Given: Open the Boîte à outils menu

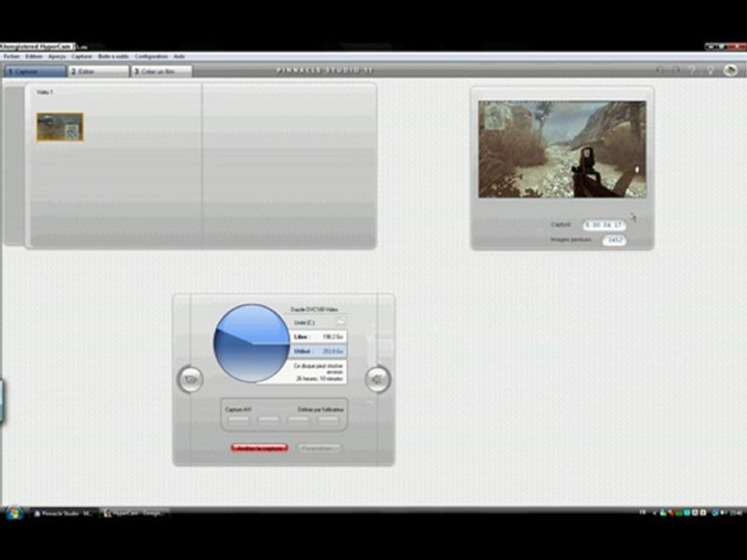Looking at the screenshot, I should [x=114, y=57].
